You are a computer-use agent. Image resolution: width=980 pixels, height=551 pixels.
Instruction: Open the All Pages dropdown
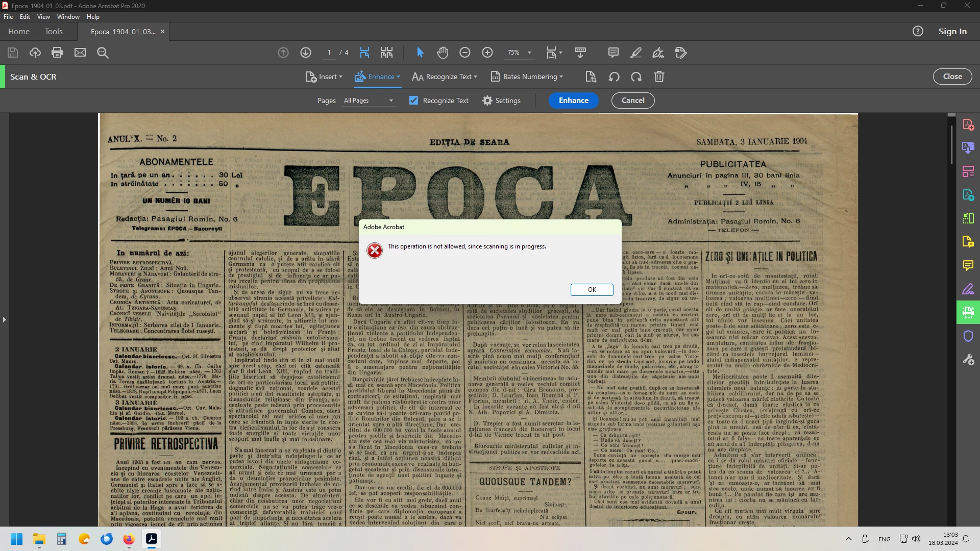click(x=369, y=101)
